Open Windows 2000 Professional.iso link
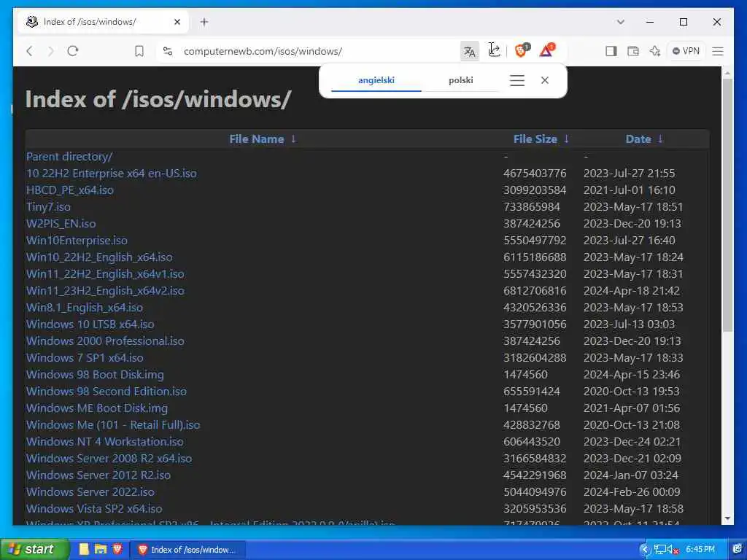Image resolution: width=747 pixels, height=560 pixels. tap(105, 341)
